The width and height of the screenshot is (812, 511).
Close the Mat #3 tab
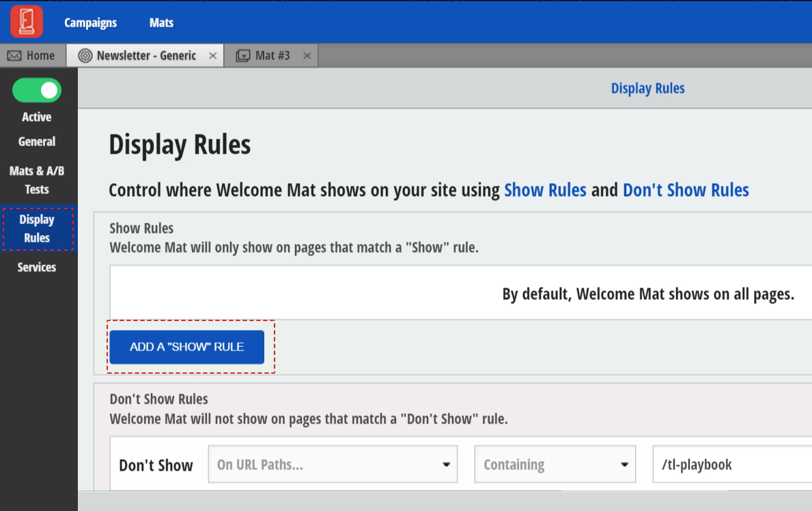coord(307,55)
